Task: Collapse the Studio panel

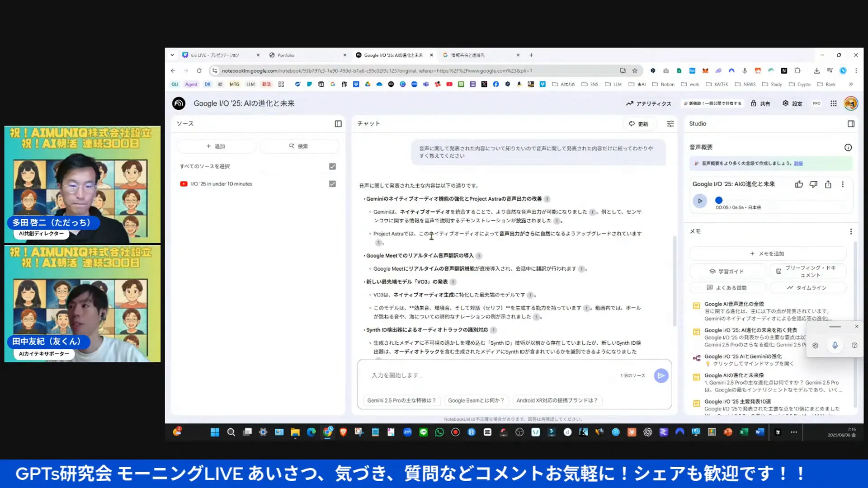Action: pos(851,124)
